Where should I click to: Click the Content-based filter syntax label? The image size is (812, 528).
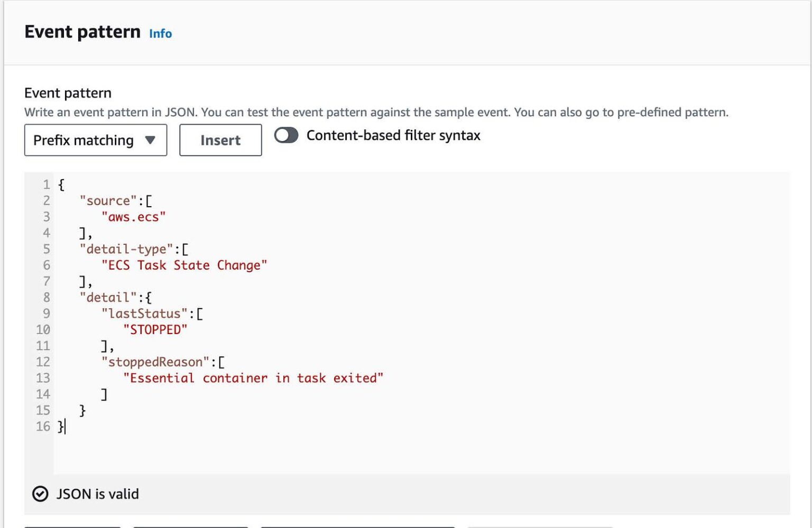click(393, 135)
